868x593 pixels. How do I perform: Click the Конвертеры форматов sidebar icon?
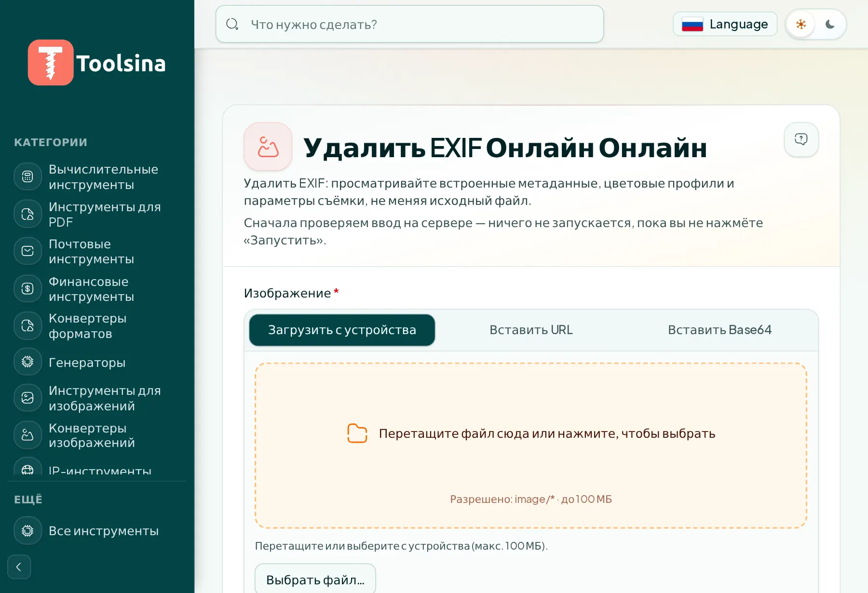(27, 326)
